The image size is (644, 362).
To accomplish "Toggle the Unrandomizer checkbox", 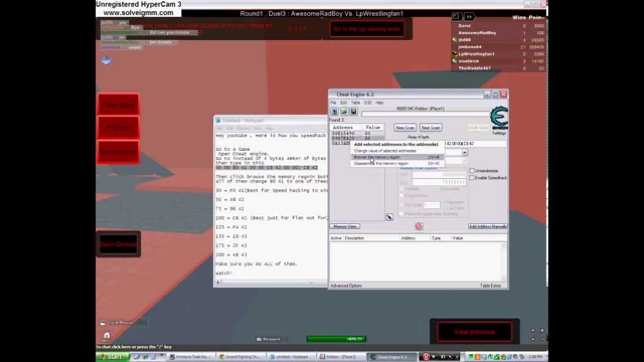I will pyautogui.click(x=472, y=171).
